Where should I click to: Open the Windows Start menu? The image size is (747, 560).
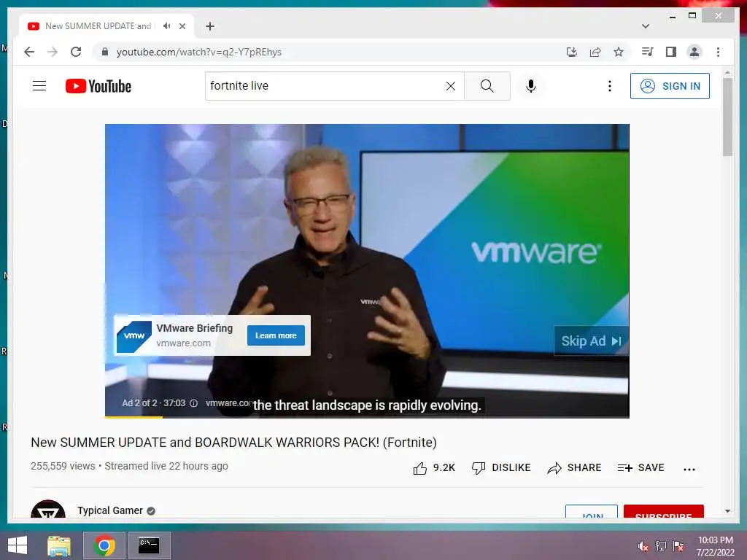coord(18,545)
